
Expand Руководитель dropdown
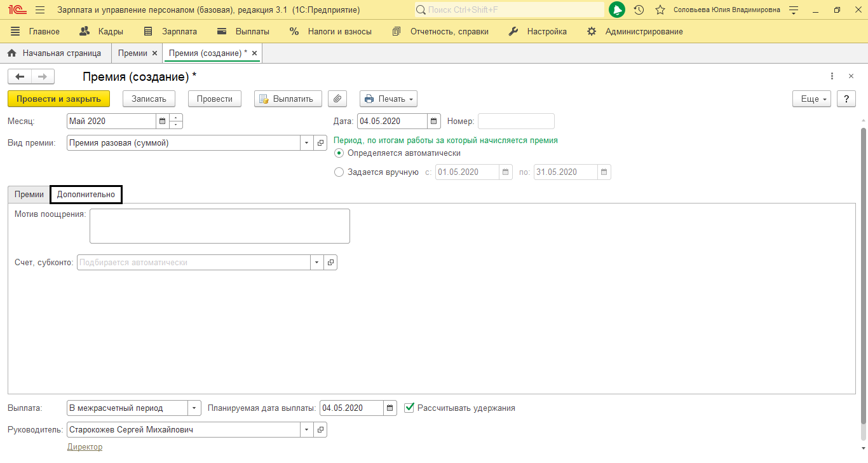pyautogui.click(x=308, y=430)
